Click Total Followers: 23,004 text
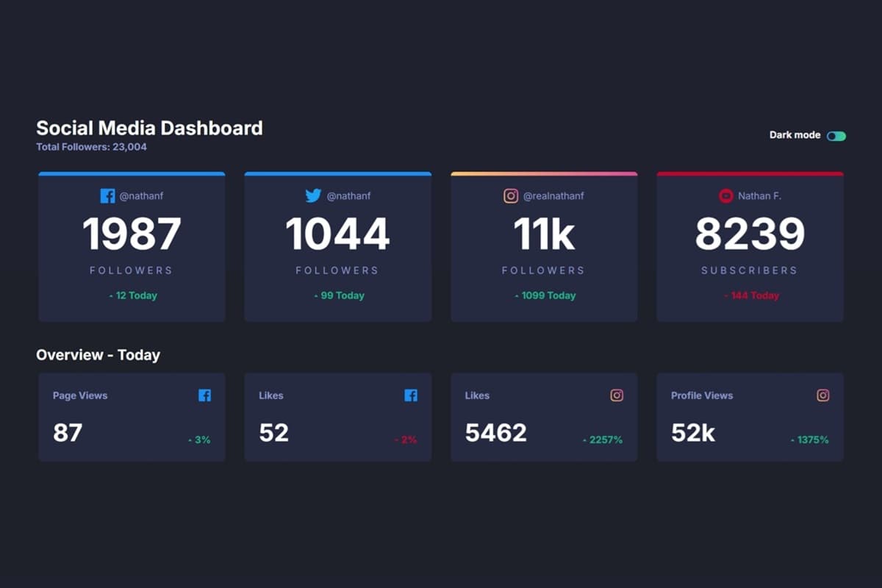Image resolution: width=882 pixels, height=588 pixels. pos(91,147)
